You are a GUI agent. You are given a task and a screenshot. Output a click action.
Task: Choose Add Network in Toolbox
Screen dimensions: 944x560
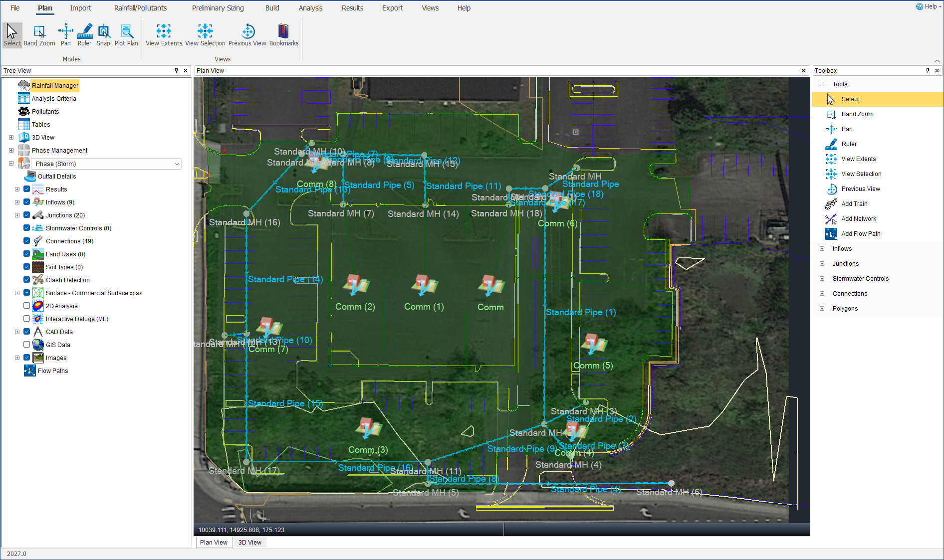(859, 219)
